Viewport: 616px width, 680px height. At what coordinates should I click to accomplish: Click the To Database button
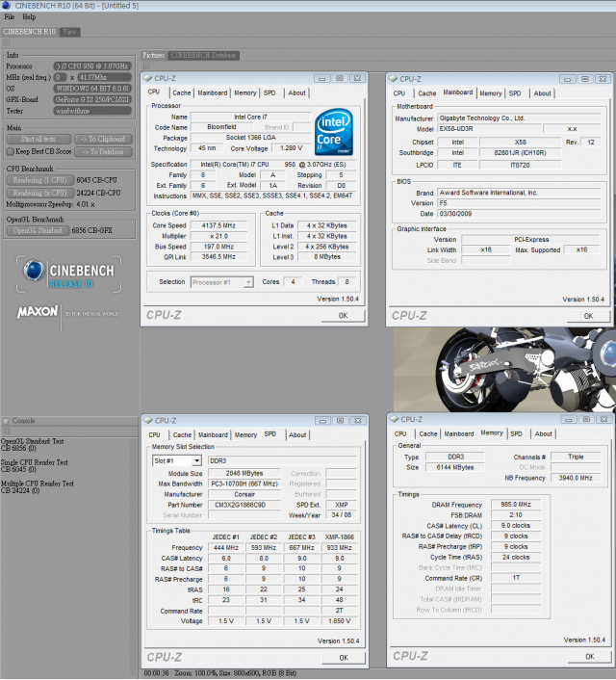click(103, 152)
